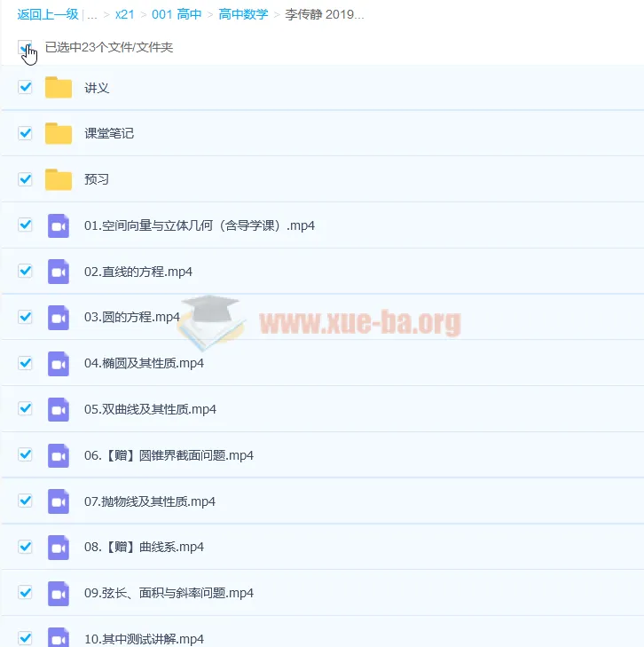Click the 已选中23个文件/文件夹 status text
This screenshot has width=644, height=647.
coord(109,47)
